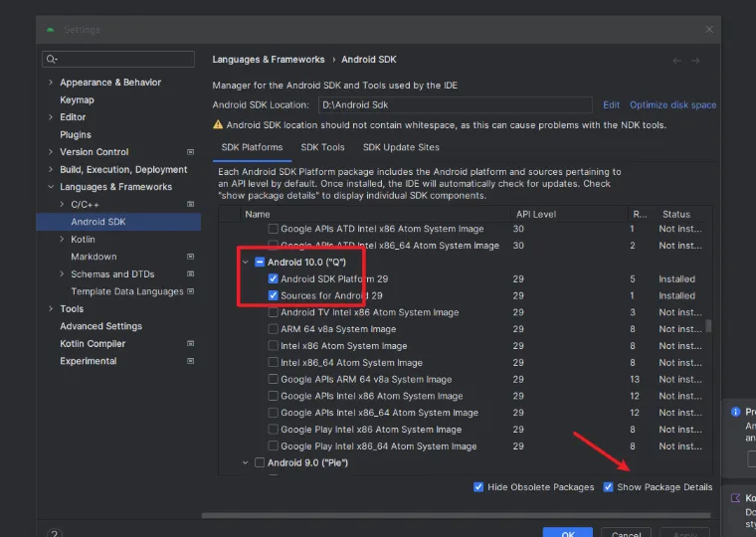Click project-level icon next to Experimental
756x537 pixels.
190,361
